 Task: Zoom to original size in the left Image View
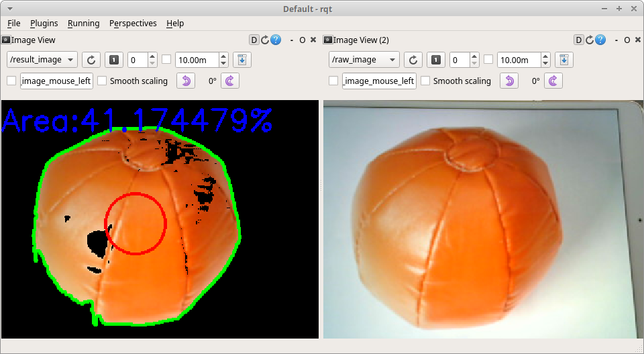(114, 60)
